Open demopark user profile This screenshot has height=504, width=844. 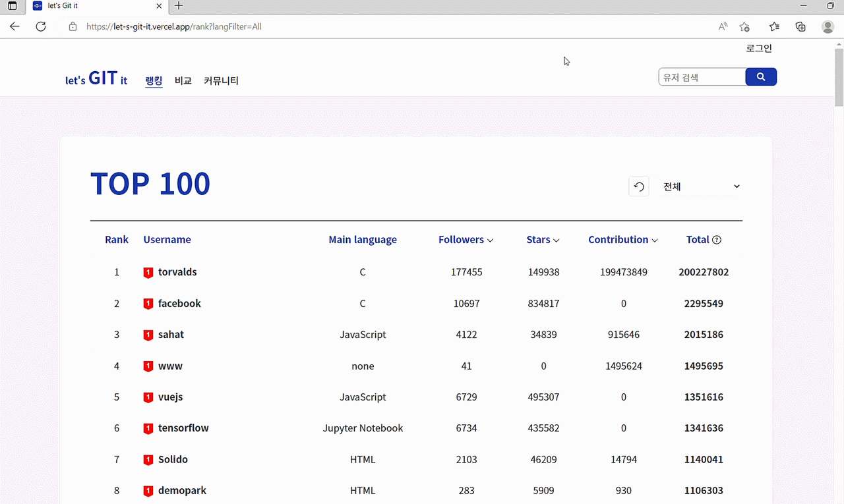(182, 491)
